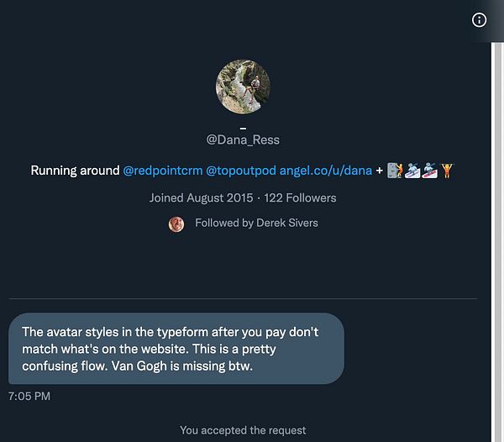Screen dimensions: 504x442
Task: Click the rock climber emoji in bio
Action: pyautogui.click(x=395, y=171)
